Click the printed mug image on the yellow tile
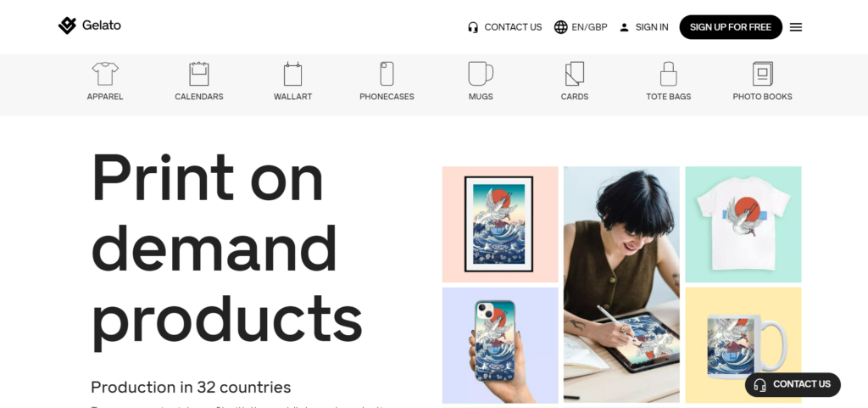Image resolution: width=868 pixels, height=408 pixels. tap(743, 345)
